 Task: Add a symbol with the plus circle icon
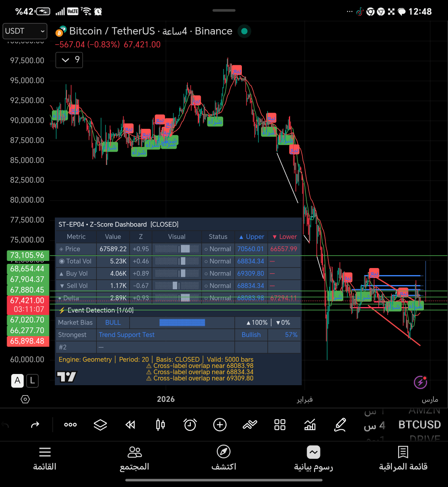tap(220, 425)
